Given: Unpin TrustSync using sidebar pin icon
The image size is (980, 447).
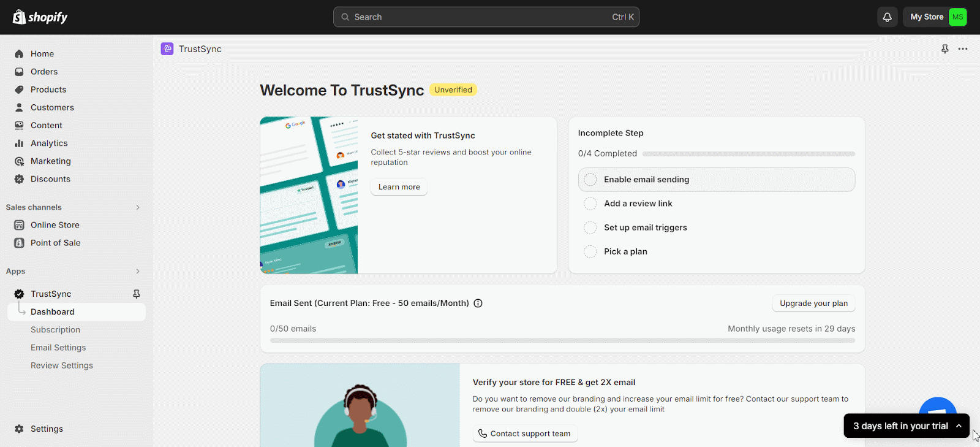Looking at the screenshot, I should click(x=137, y=294).
